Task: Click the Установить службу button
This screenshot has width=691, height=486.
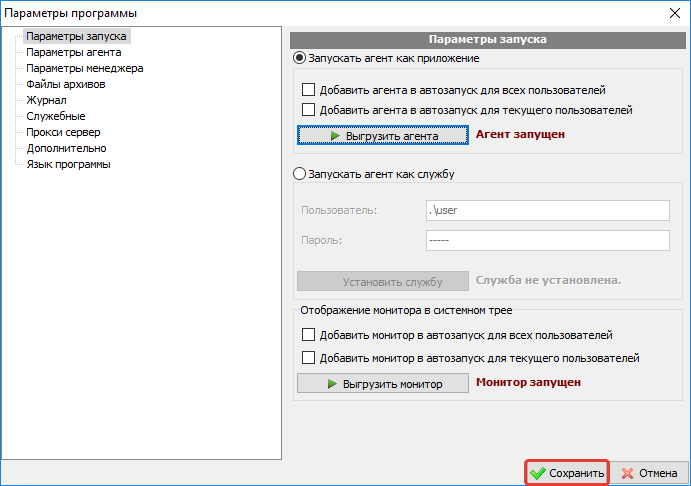Action: [x=383, y=281]
